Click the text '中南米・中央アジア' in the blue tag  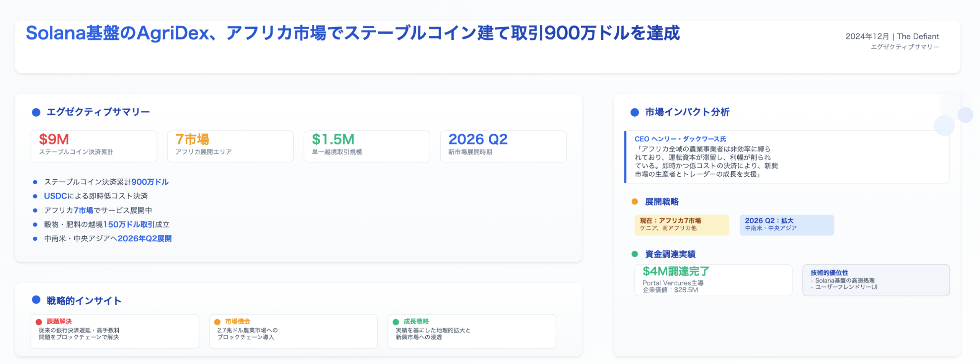coord(771,228)
